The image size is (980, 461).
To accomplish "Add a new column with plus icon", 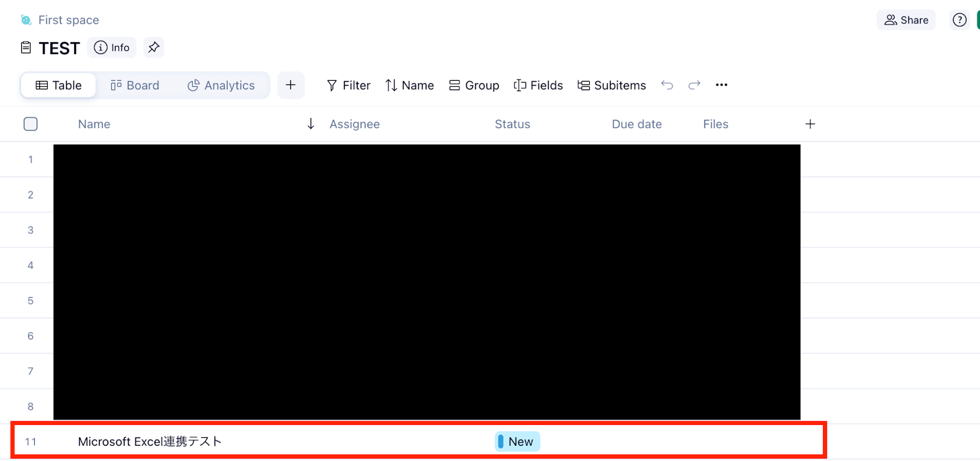I will (x=810, y=124).
